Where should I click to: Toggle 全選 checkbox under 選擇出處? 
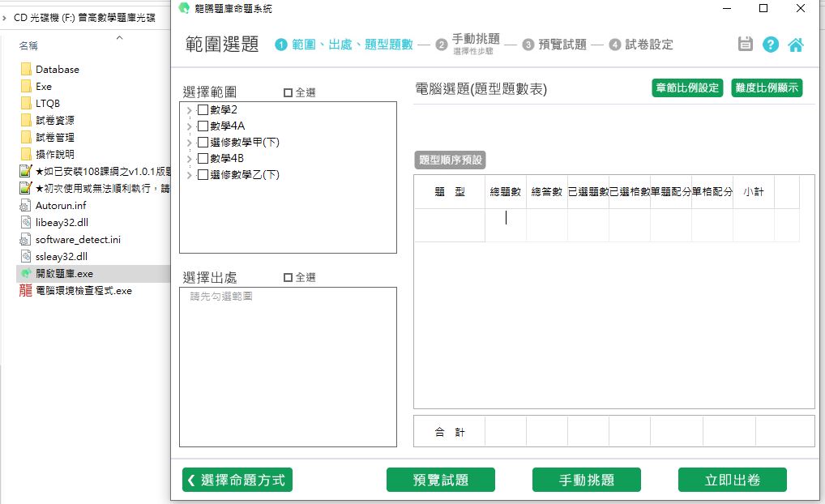coord(288,278)
